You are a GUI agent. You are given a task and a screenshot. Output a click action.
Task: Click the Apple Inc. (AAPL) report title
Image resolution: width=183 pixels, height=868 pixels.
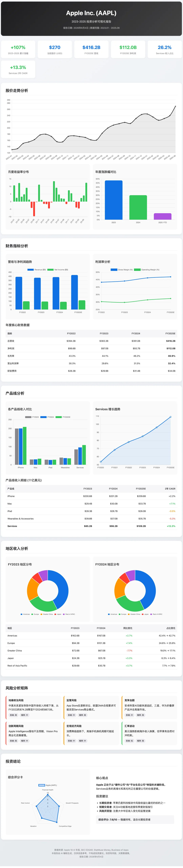[91, 13]
